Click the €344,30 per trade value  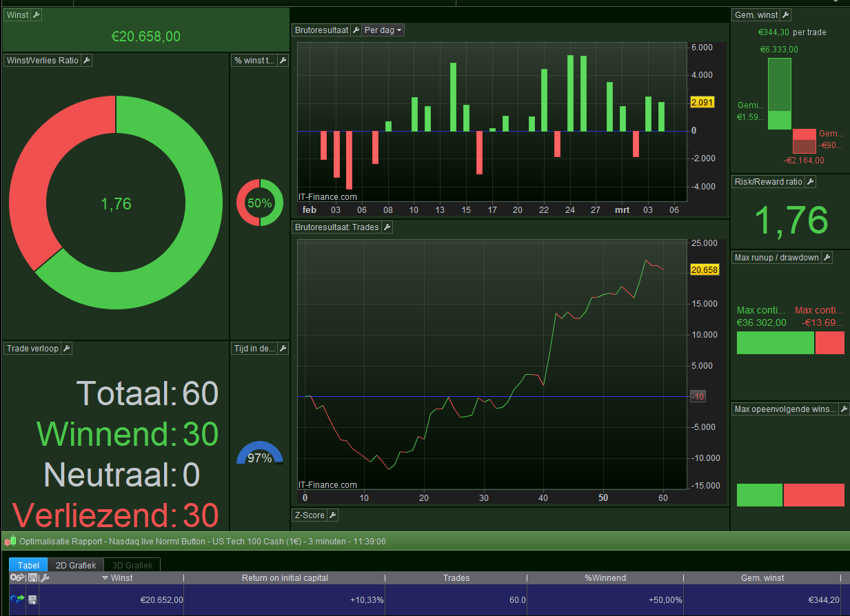(x=773, y=32)
